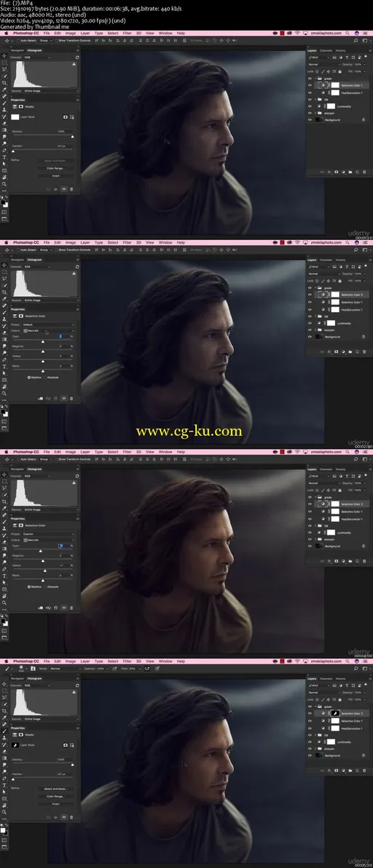Click the Color Range button in the first frame
Image resolution: width=373 pixels, height=868 pixels.
click(56, 168)
